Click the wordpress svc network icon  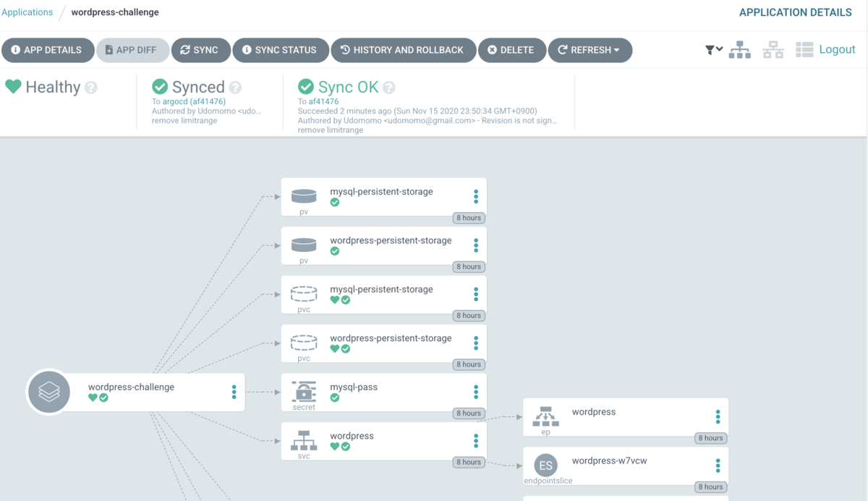304,440
